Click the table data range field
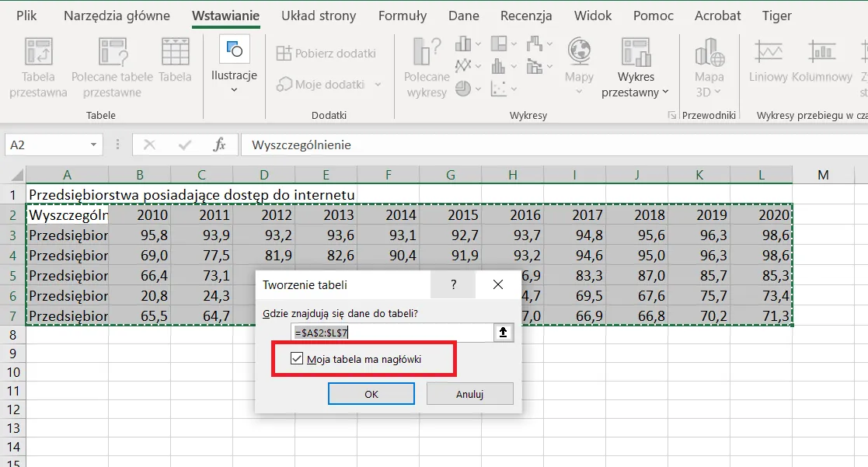The width and height of the screenshot is (868, 467). click(x=392, y=333)
